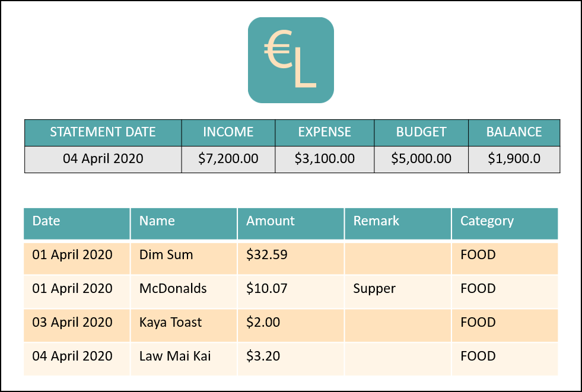Click the $3.20 amount cell
Image resolution: width=582 pixels, height=392 pixels.
[291, 359]
